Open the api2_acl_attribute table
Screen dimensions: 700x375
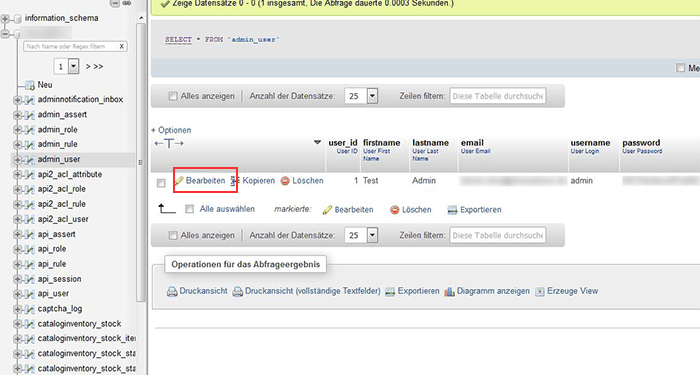[x=70, y=175]
